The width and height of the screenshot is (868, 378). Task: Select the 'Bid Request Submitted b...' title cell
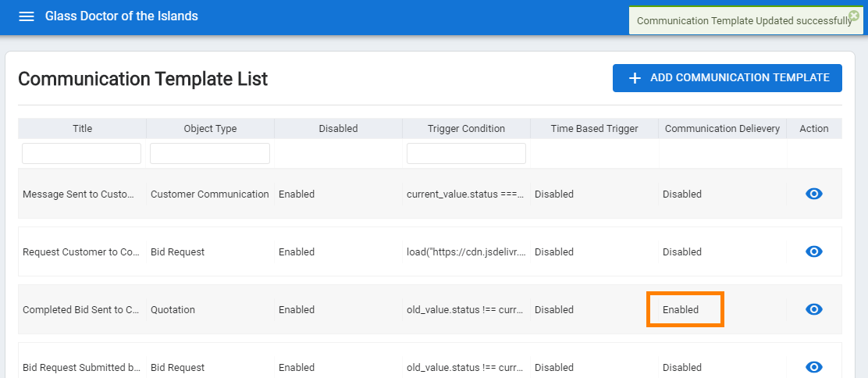[x=82, y=367]
